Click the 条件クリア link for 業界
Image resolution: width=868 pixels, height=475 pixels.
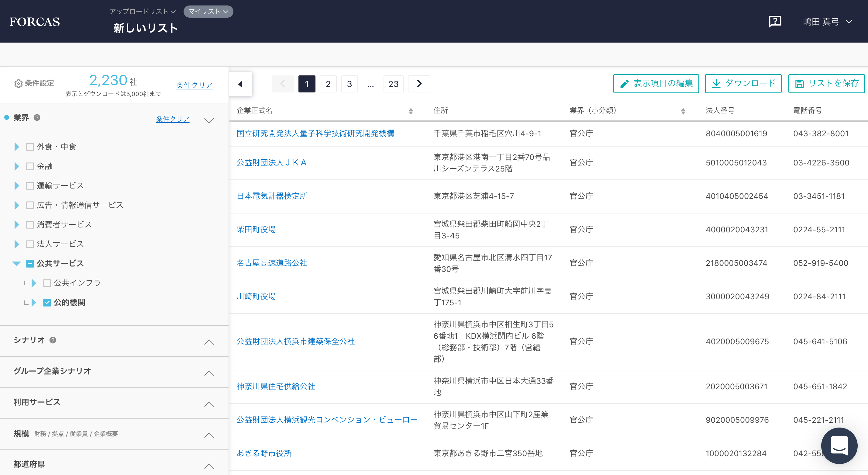pyautogui.click(x=172, y=119)
